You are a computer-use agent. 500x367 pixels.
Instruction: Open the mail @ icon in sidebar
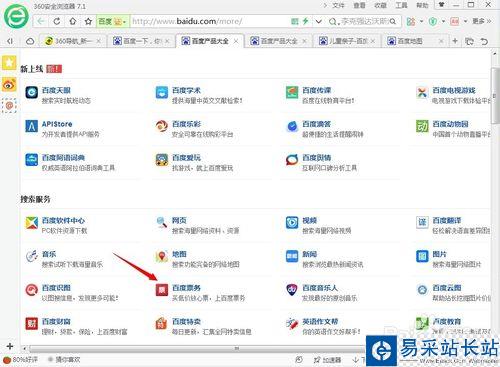[9, 106]
